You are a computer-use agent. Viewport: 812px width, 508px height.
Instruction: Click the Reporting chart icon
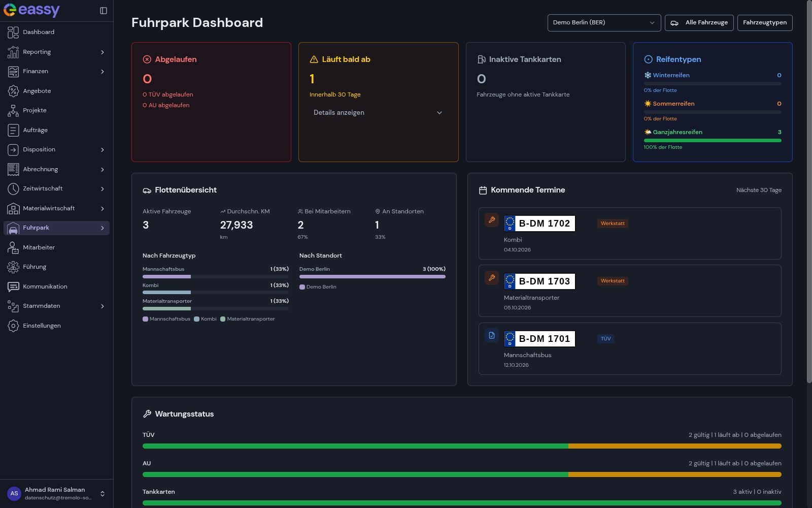pyautogui.click(x=13, y=52)
